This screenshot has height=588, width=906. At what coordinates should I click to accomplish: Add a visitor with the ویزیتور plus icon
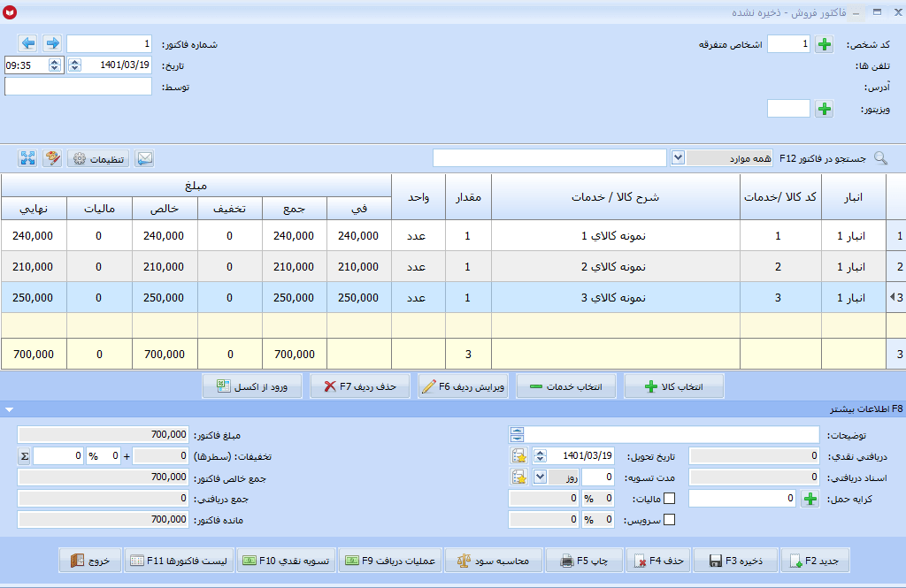[825, 109]
